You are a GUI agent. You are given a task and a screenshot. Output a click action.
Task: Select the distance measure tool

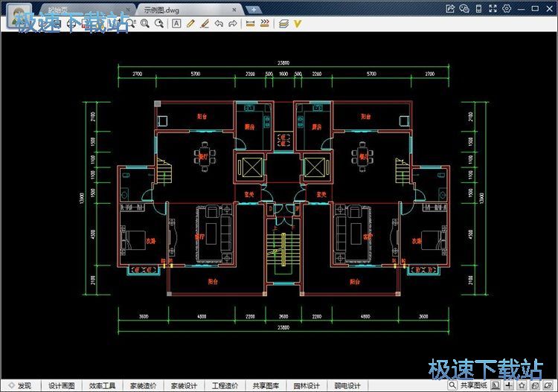pos(250,24)
